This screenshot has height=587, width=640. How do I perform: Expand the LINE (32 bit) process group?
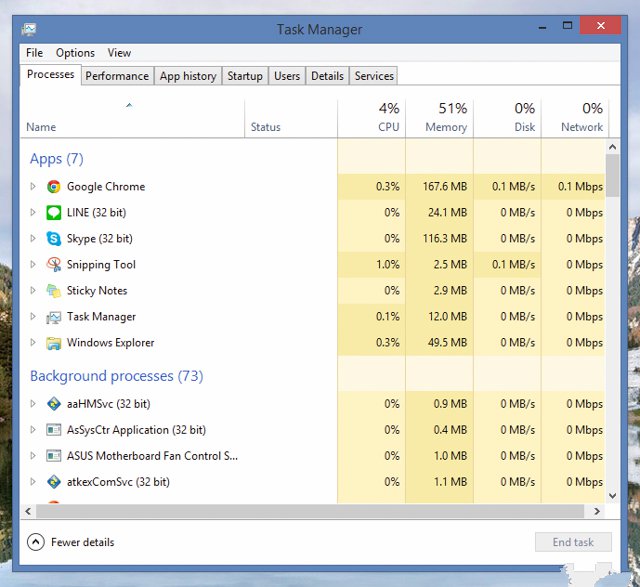33,212
